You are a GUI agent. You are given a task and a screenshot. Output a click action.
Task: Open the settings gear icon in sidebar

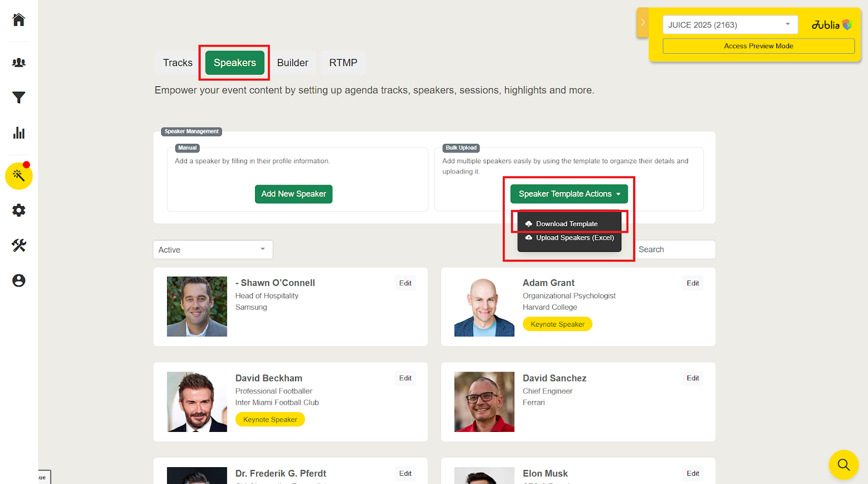click(19, 211)
